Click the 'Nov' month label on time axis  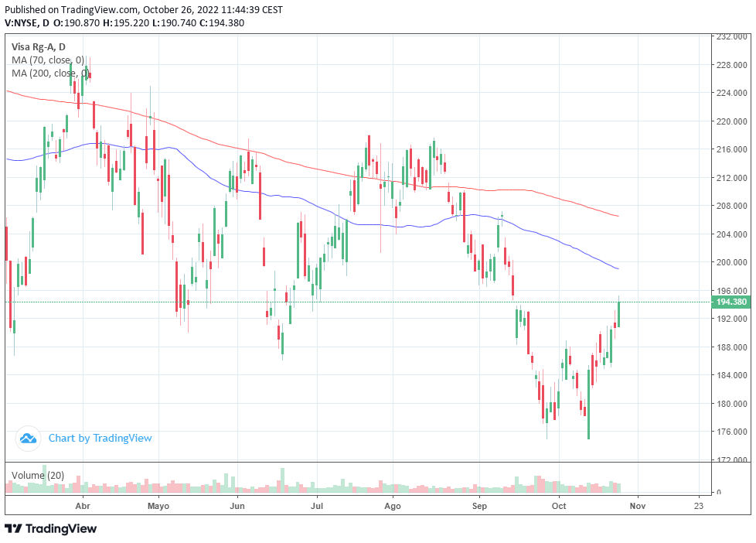coord(638,506)
